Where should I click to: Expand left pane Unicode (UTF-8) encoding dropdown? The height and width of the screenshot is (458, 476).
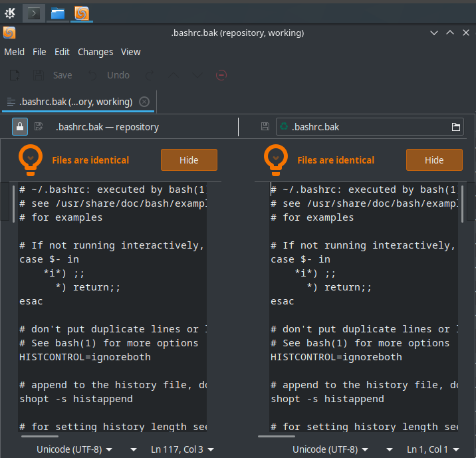tap(74, 449)
